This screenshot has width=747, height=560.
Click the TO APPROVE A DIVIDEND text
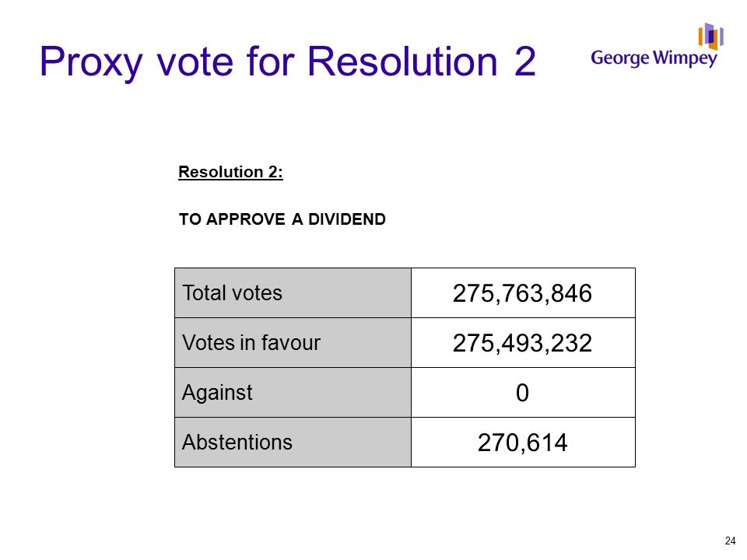[x=282, y=219]
